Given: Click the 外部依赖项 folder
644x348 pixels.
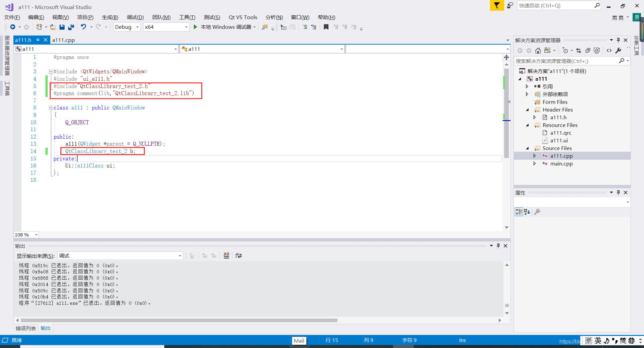Looking at the screenshot, I should click(x=555, y=94).
